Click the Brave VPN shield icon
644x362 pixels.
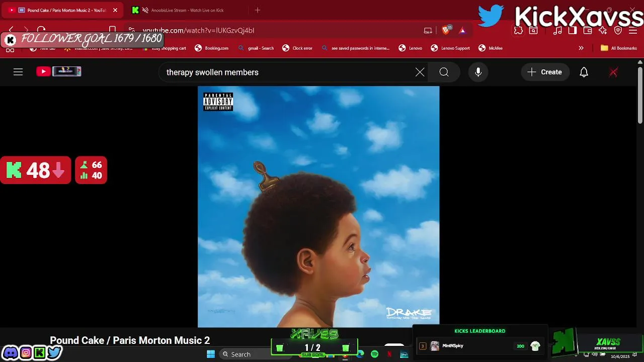click(618, 30)
